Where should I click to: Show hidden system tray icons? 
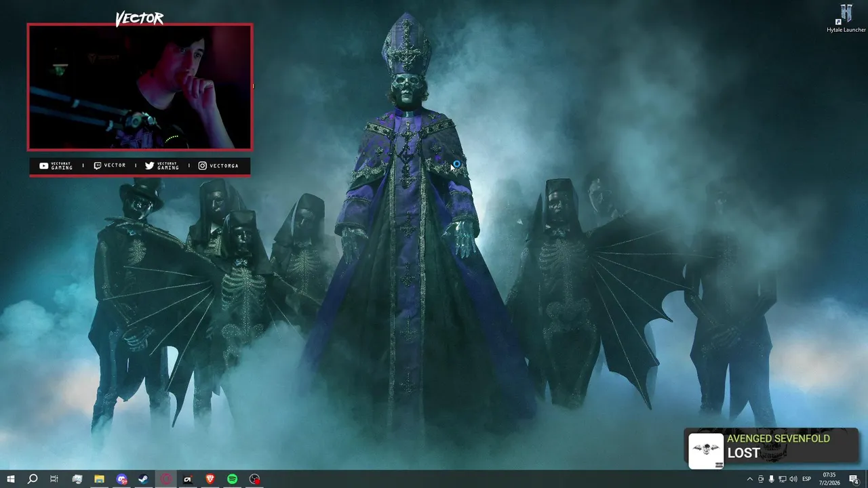749,479
